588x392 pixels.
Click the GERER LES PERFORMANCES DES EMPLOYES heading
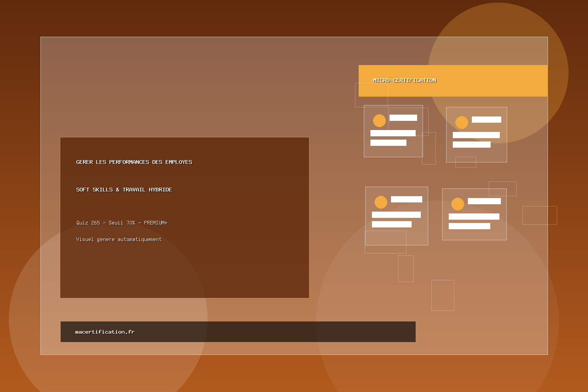[134, 162]
